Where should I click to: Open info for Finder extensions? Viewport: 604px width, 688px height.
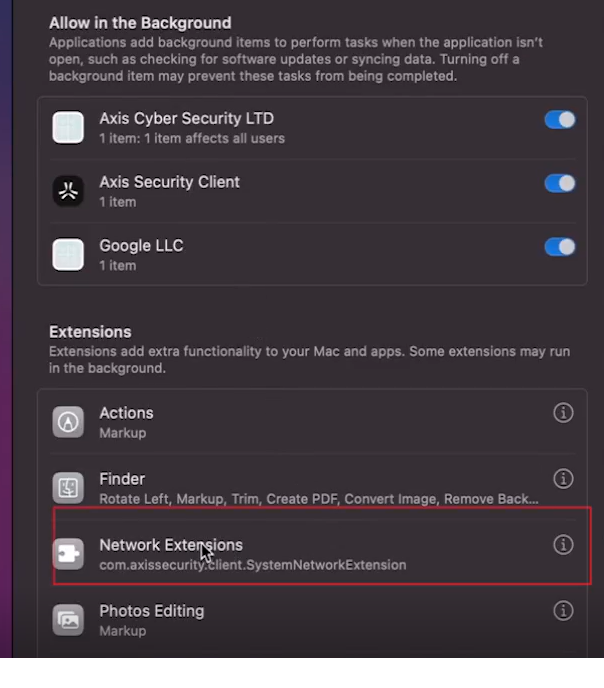coord(563,479)
